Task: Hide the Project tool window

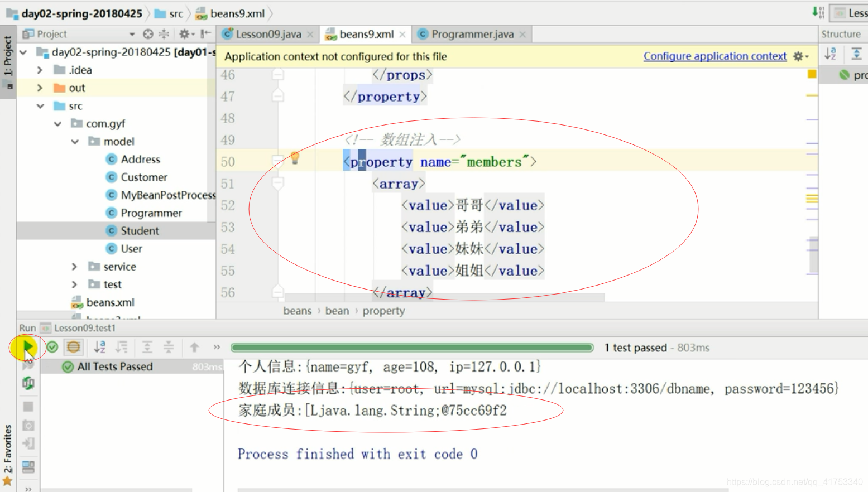Action: tap(205, 34)
